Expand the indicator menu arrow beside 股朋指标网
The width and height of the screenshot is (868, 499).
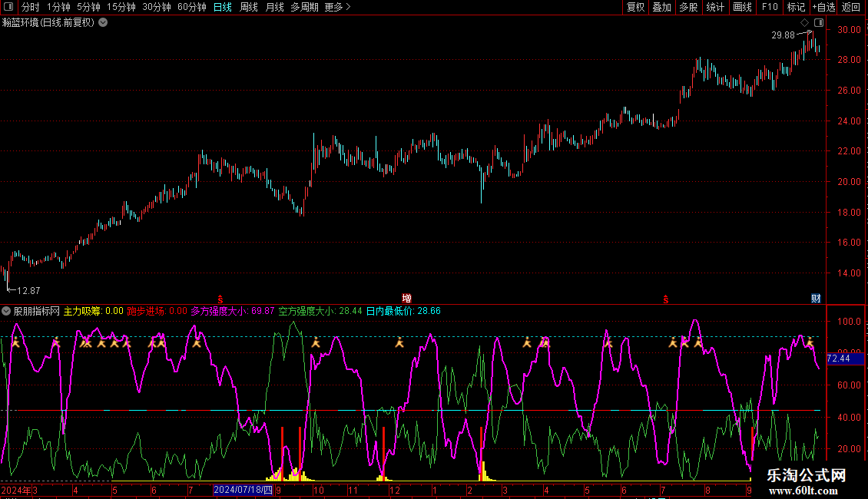click(7, 311)
